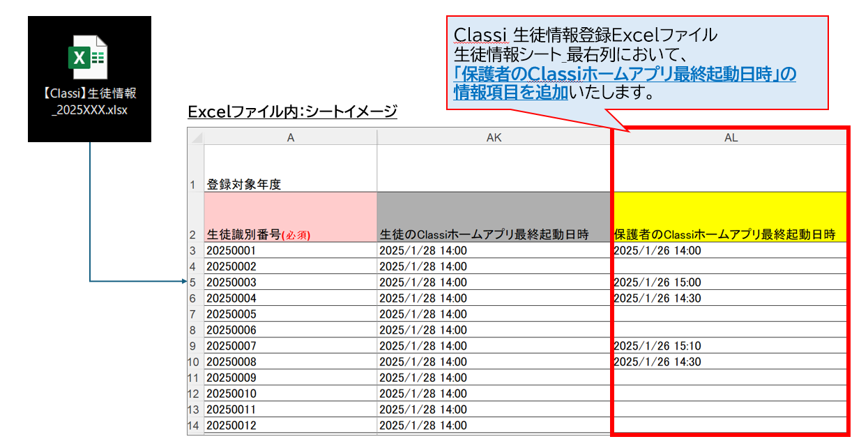Click column AK date for student 20250012
This screenshot has width=868, height=446.
(x=494, y=426)
